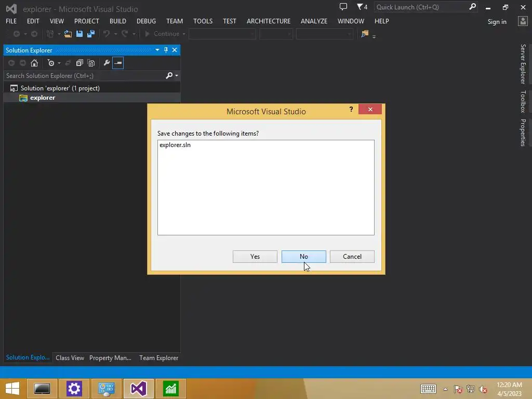
Task: Close the Solution Explorer panel
Action: [x=175, y=50]
